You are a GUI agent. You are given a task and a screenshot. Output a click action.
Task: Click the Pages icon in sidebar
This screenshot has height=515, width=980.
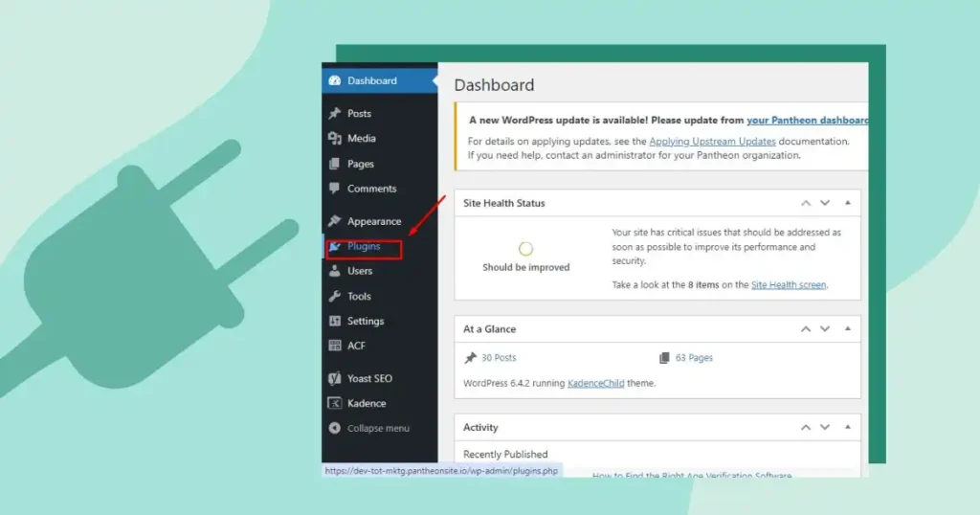click(x=335, y=164)
